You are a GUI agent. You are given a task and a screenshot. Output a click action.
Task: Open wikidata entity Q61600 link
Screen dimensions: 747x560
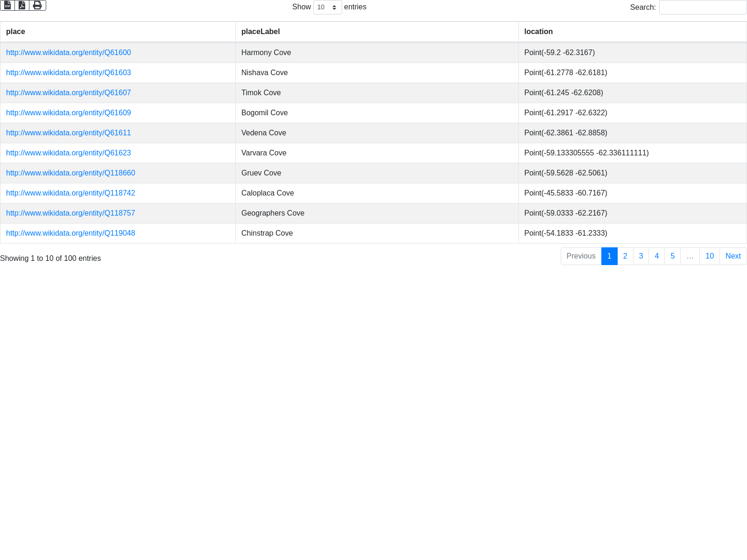[x=68, y=53]
